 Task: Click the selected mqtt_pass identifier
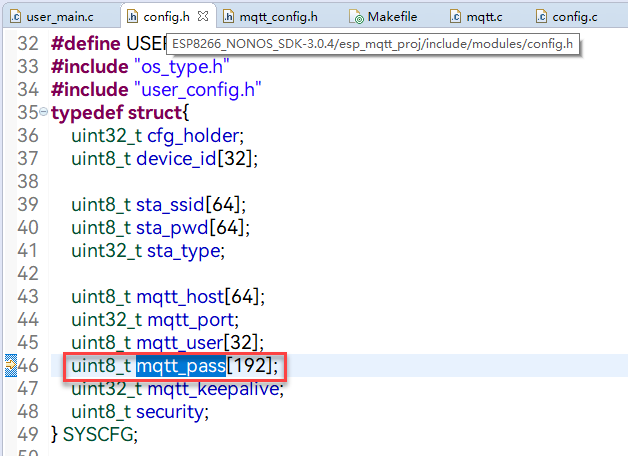[181, 366]
